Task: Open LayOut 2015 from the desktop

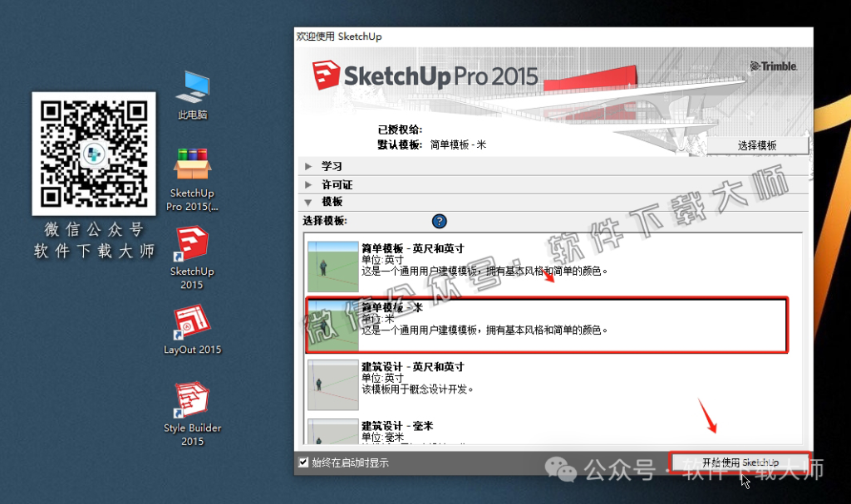Action: (191, 324)
